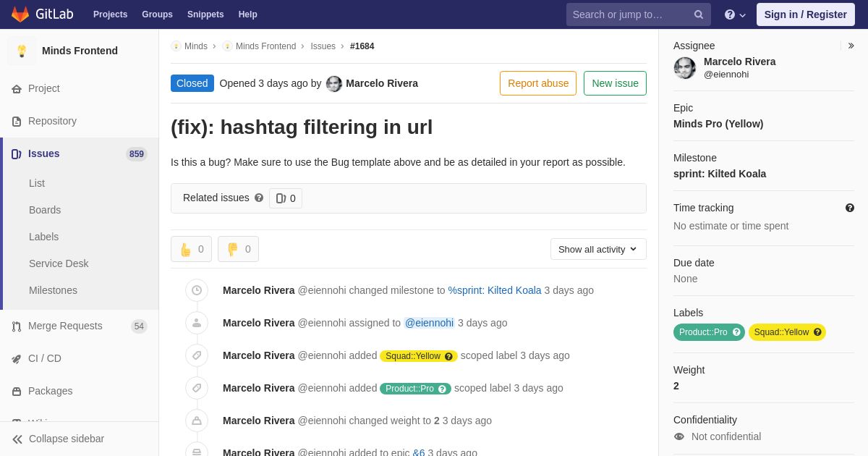Open the Projects menu in navbar
The width and height of the screenshot is (868, 456).
pyautogui.click(x=110, y=14)
